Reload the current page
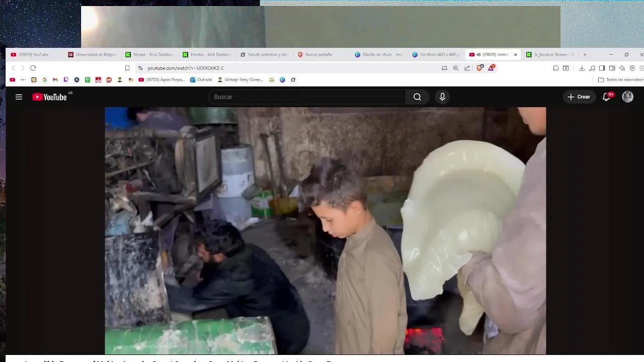The height and width of the screenshot is (362, 644). [33, 68]
